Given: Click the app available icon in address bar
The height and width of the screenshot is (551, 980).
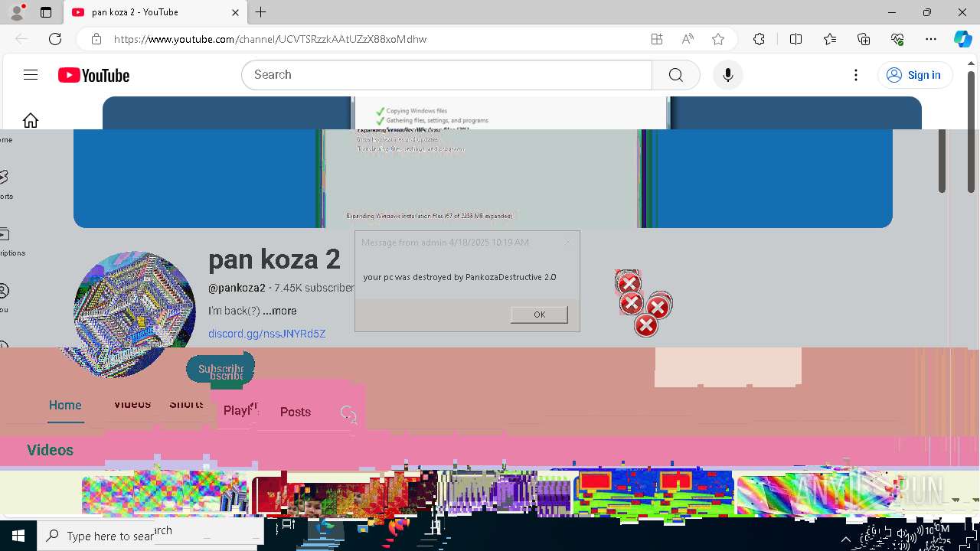Looking at the screenshot, I should (x=657, y=39).
